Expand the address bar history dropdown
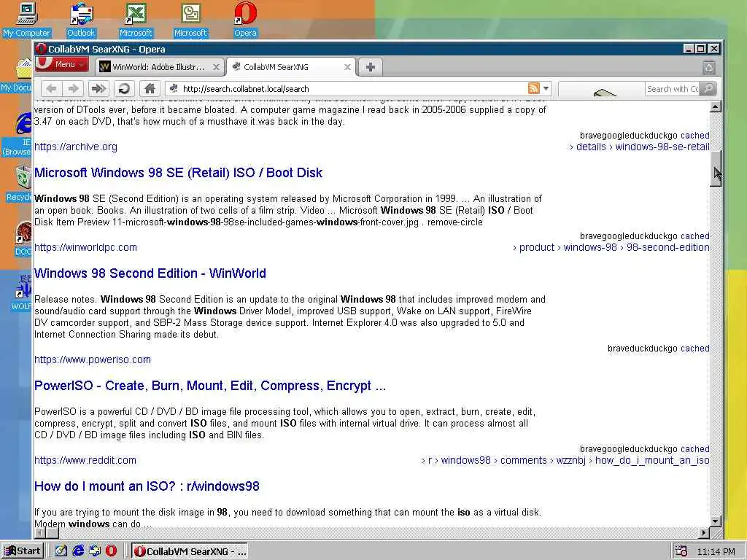This screenshot has width=747, height=560. pyautogui.click(x=546, y=88)
